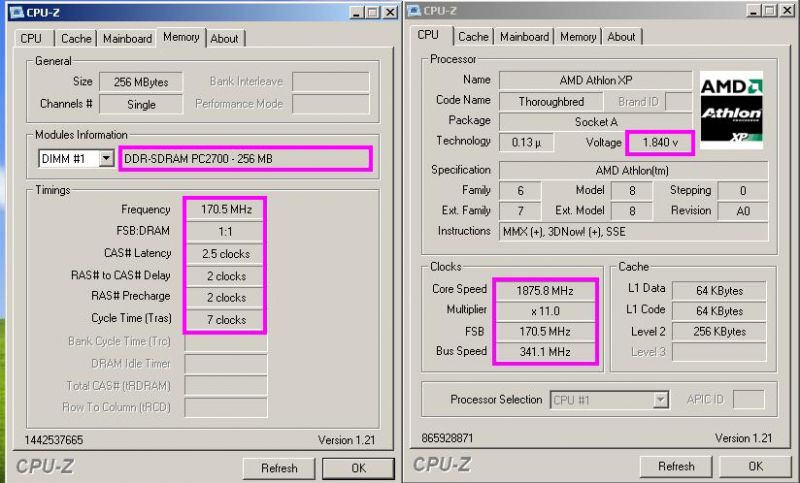Click the Bus Speed value '341.1 MHz'
The image size is (800, 483).
[x=545, y=352]
